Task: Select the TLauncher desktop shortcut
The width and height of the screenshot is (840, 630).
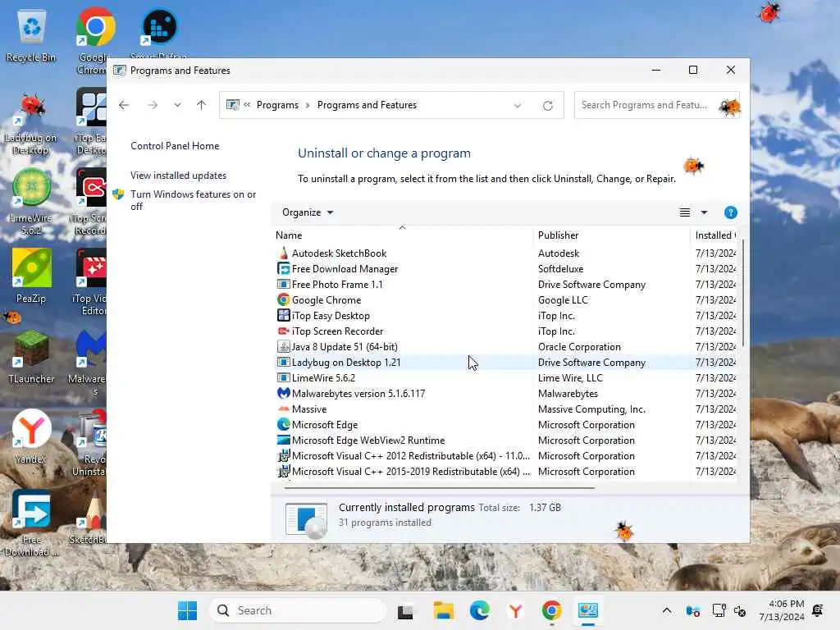Action: 31,356
